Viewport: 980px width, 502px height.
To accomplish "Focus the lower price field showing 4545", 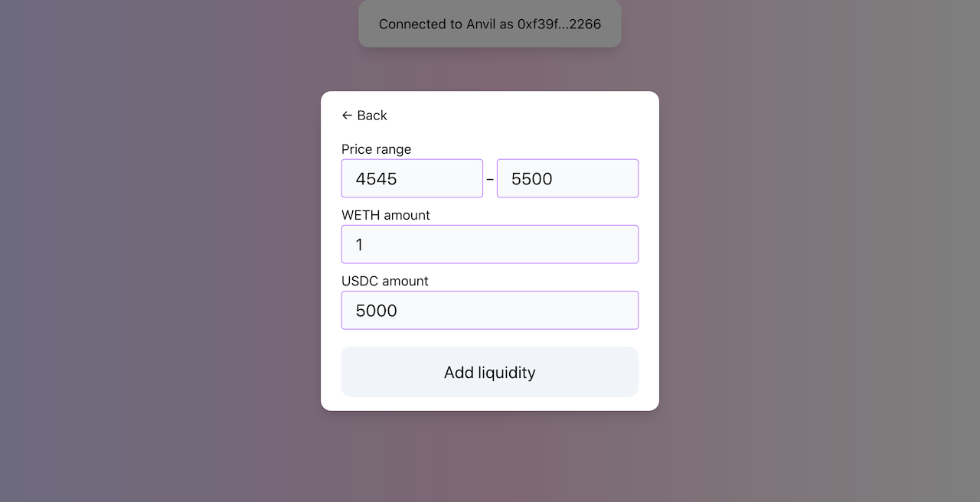I will [x=412, y=178].
